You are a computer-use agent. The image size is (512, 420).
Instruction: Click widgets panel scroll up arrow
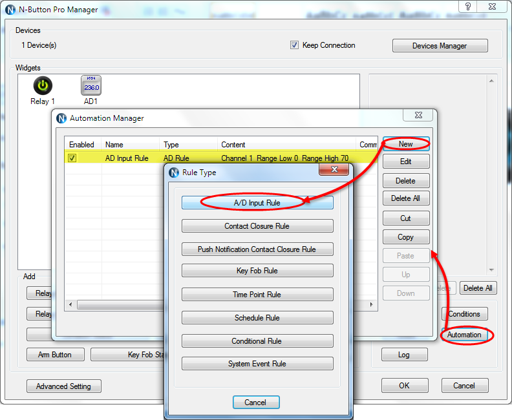coord(491,81)
